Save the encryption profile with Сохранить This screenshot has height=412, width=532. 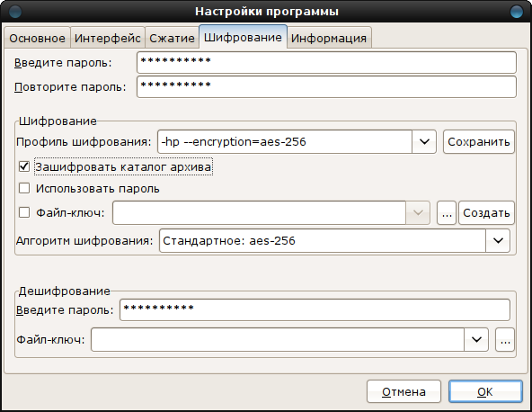(x=479, y=141)
